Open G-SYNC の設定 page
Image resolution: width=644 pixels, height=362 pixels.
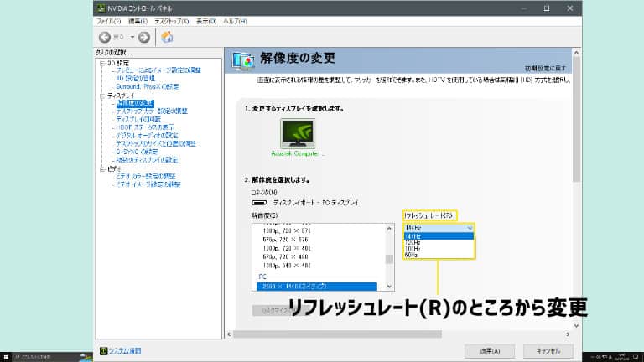tap(137, 152)
